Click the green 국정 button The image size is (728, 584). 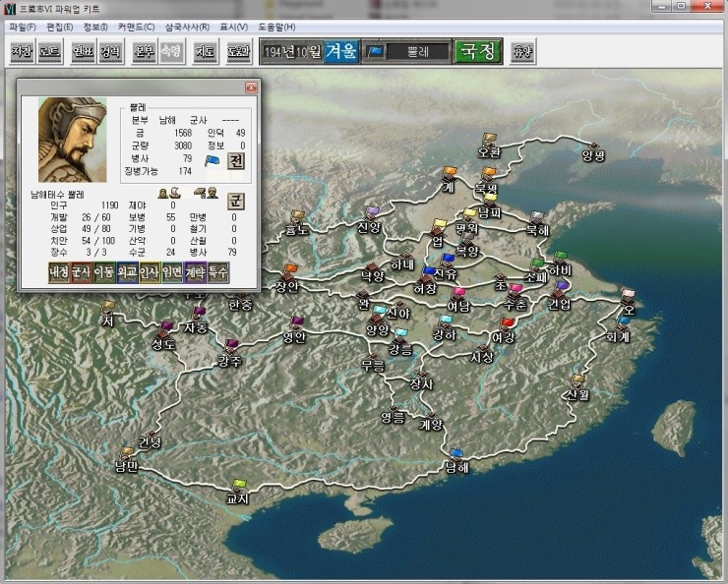(x=478, y=51)
